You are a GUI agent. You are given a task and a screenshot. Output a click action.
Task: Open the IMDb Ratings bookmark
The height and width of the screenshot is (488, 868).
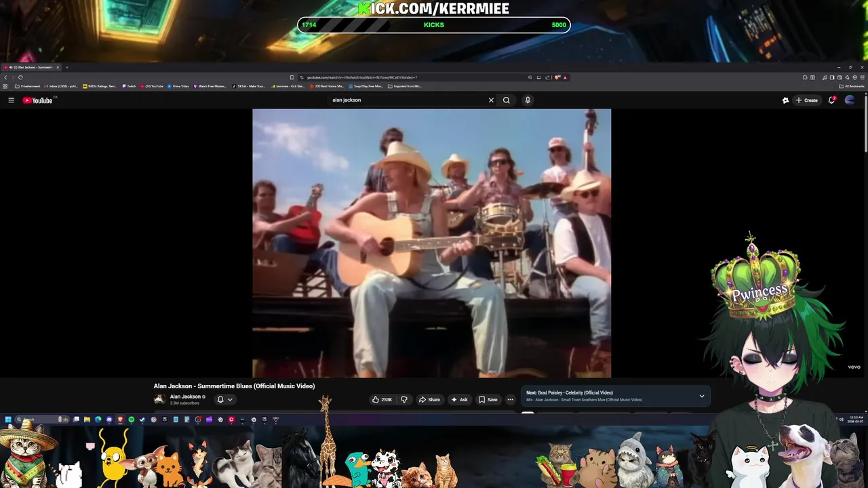100,86
